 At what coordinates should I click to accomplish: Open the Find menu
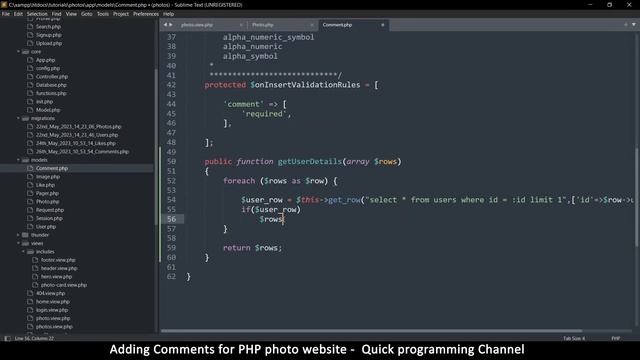click(x=56, y=14)
